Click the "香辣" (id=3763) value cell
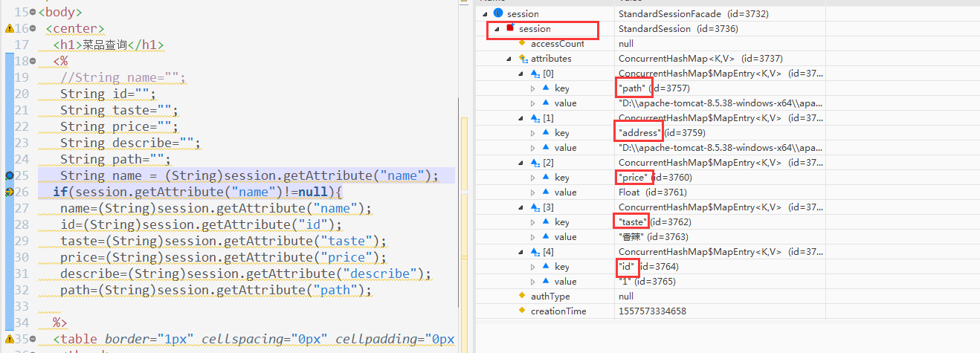 653,236
